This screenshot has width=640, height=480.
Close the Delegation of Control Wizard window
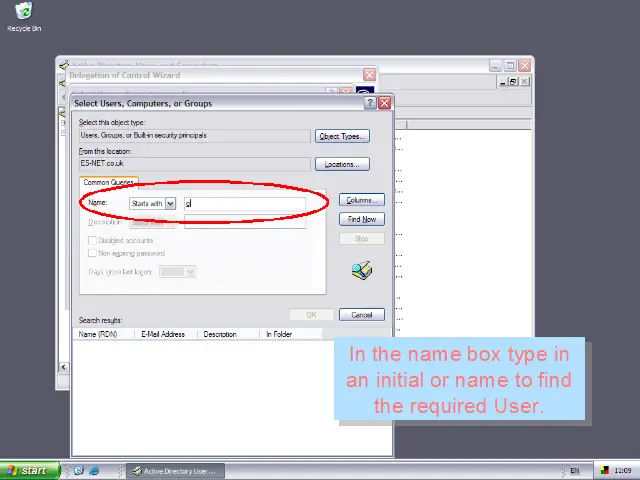[369, 75]
